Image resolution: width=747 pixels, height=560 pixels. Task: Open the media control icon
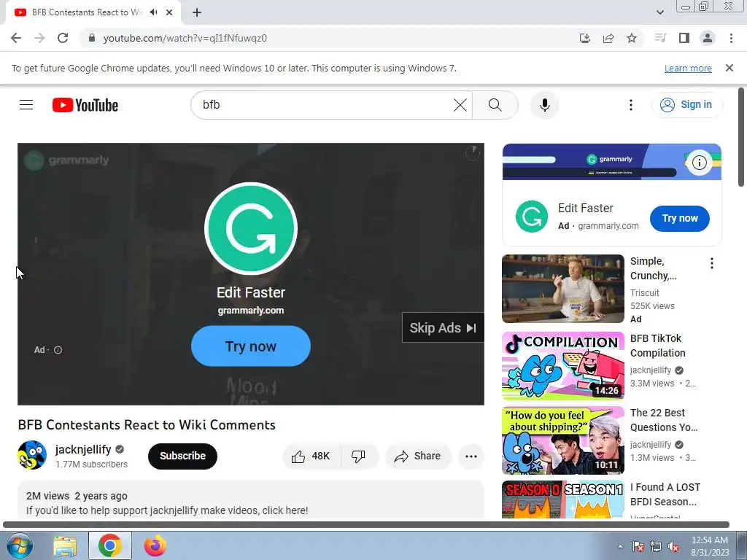(x=660, y=38)
